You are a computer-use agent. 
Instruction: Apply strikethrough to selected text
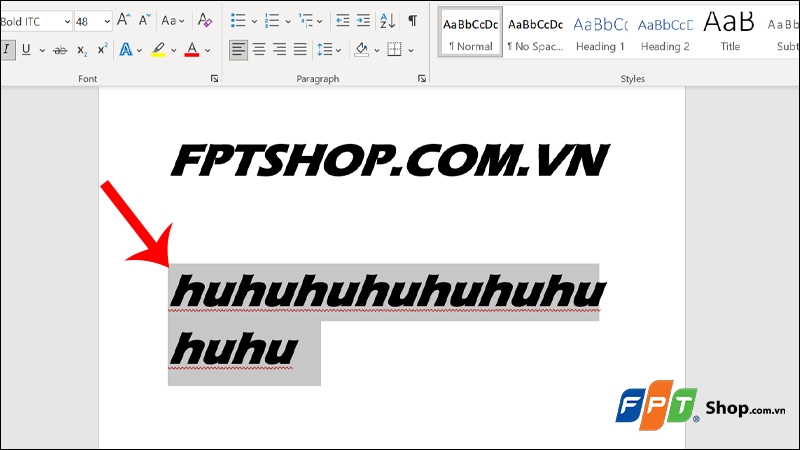60,50
